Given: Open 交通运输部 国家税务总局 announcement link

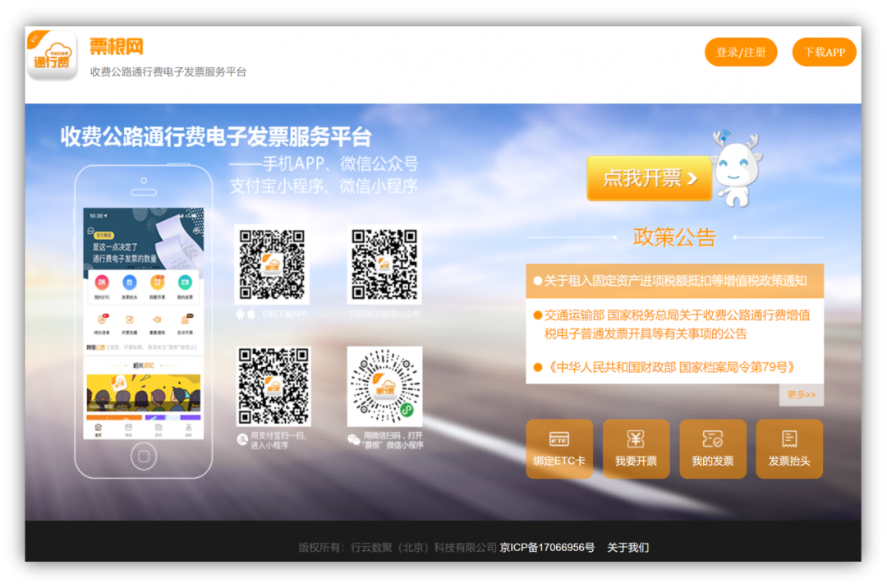Looking at the screenshot, I should [677, 324].
